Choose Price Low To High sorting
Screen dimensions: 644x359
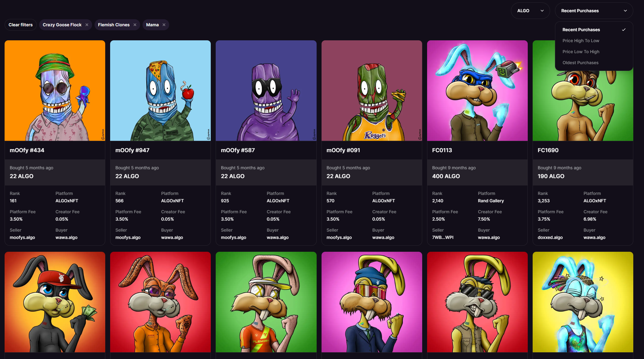pos(581,52)
